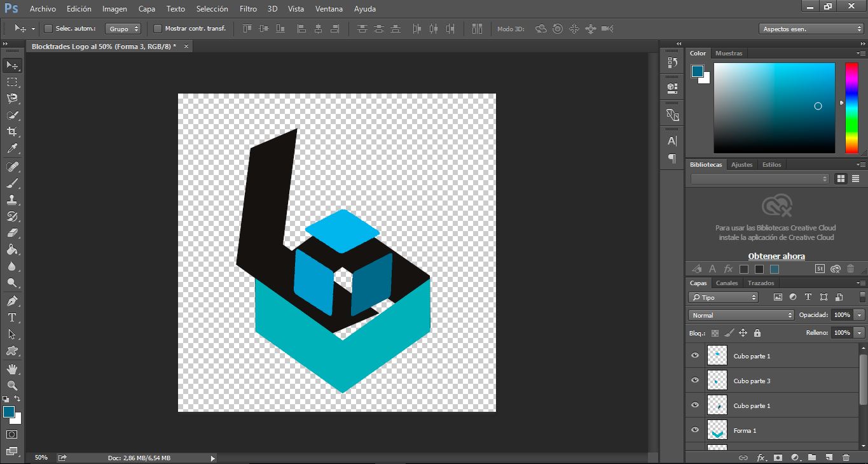The width and height of the screenshot is (868, 464).
Task: Select the Brush tool
Action: (x=12, y=183)
